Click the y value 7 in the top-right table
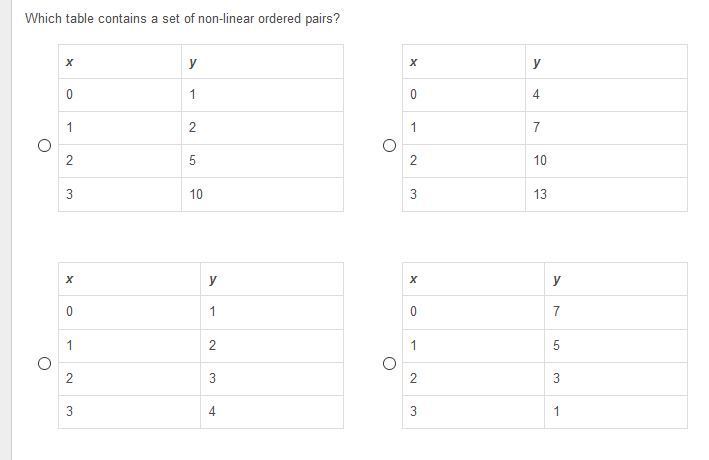The image size is (709, 460). [x=537, y=128]
